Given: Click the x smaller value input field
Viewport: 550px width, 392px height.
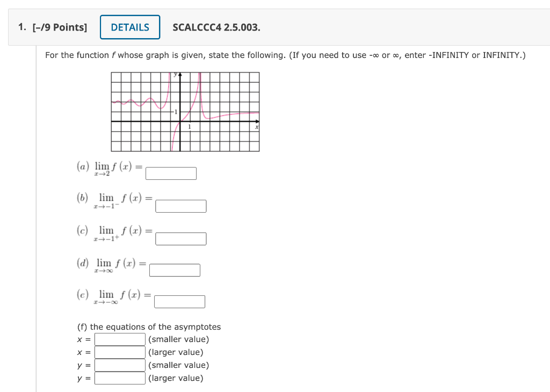Looking at the screenshot, I should click(119, 339).
